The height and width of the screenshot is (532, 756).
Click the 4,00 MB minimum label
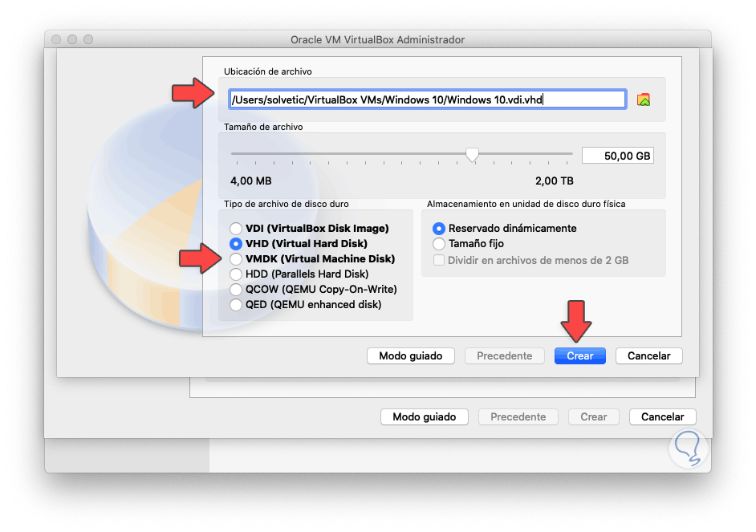point(250,181)
